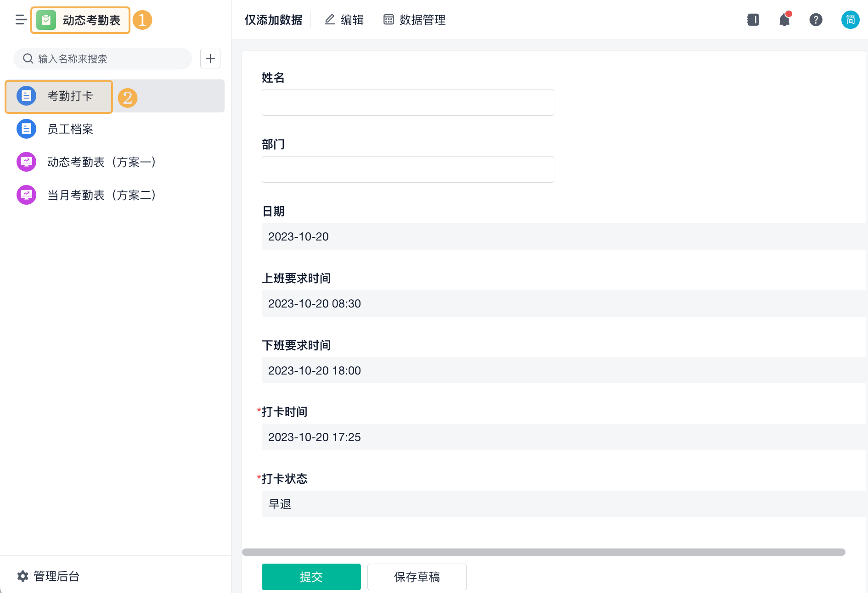This screenshot has height=593, width=868.
Task: Click the purple dashboard icon beside 动态考勤表（方案一）
Action: tap(26, 162)
